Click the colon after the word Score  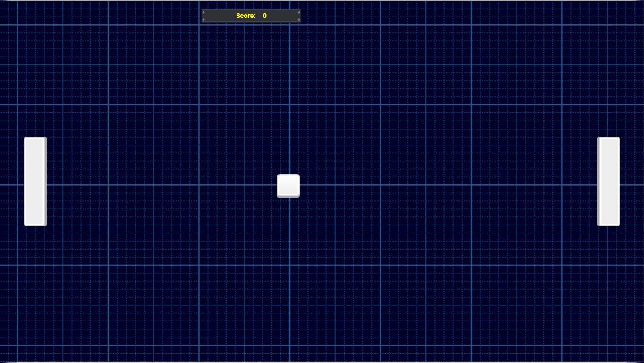pyautogui.click(x=254, y=17)
